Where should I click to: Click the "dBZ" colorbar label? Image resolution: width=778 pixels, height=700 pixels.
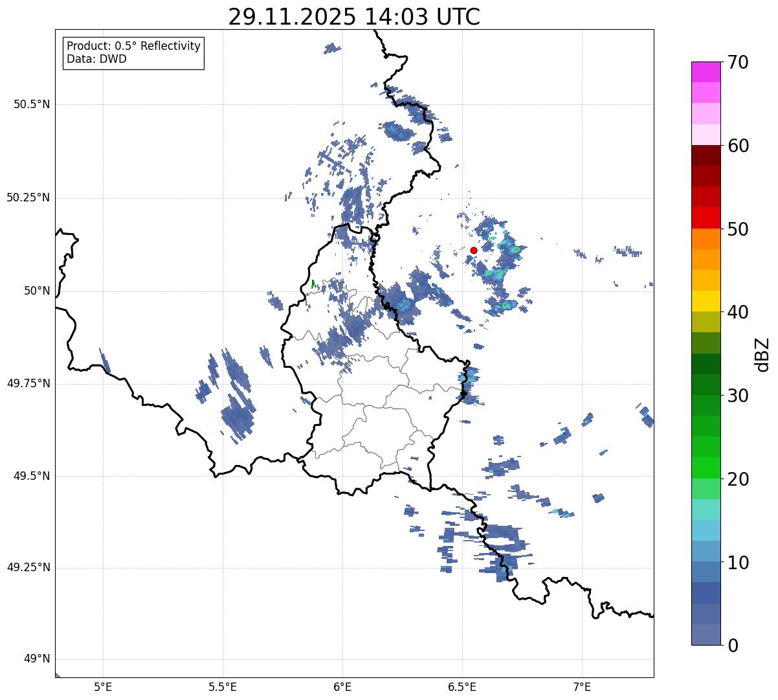(x=762, y=354)
